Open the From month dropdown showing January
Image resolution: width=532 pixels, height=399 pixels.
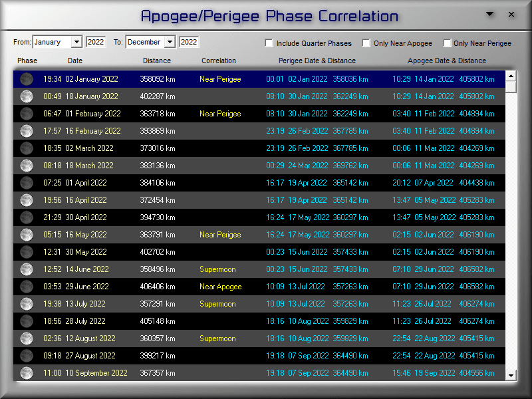tap(76, 42)
